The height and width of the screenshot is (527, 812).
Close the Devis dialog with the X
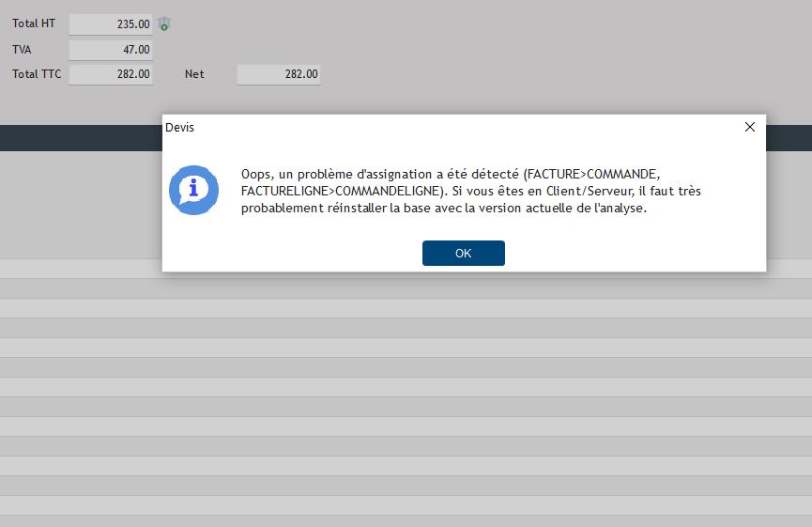click(x=749, y=128)
